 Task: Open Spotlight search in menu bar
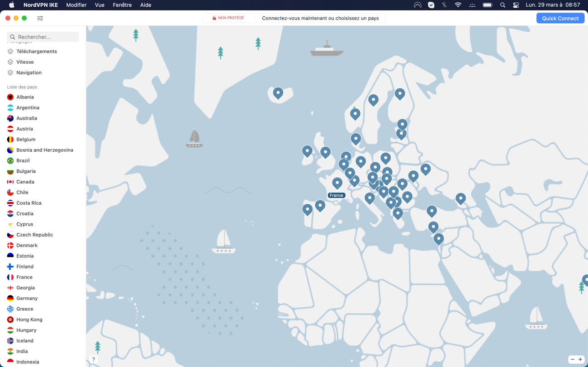point(503,5)
